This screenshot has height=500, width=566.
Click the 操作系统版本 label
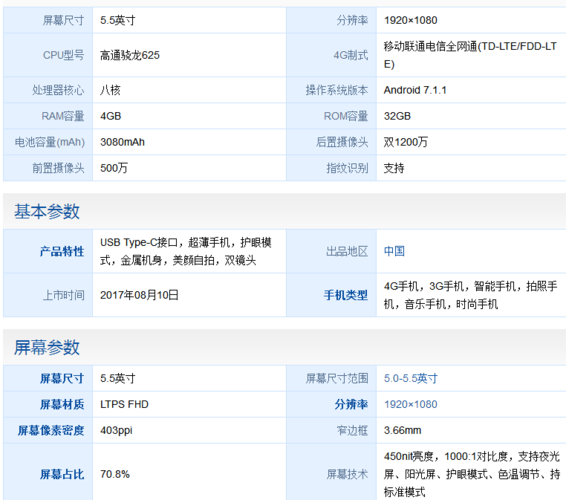tap(337, 90)
